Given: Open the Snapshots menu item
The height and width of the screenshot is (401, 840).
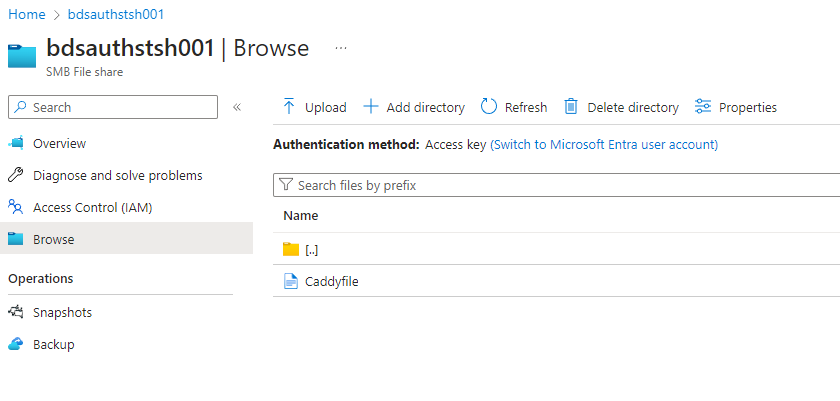Looking at the screenshot, I should [x=62, y=312].
